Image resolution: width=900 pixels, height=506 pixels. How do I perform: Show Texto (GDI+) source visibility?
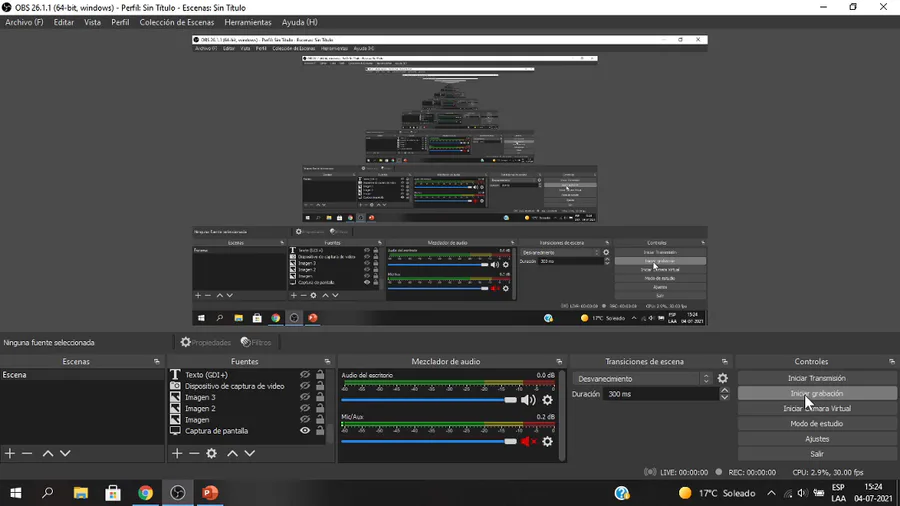click(305, 375)
